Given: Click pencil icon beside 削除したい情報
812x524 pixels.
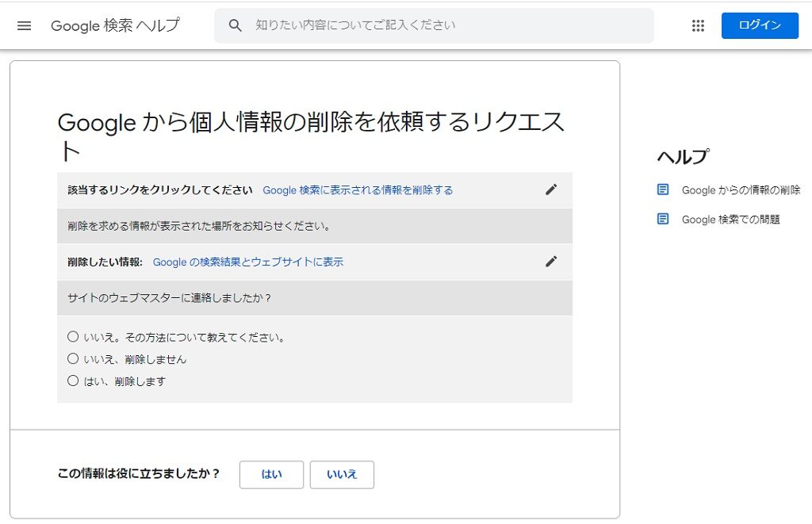Looking at the screenshot, I should pyautogui.click(x=551, y=262).
